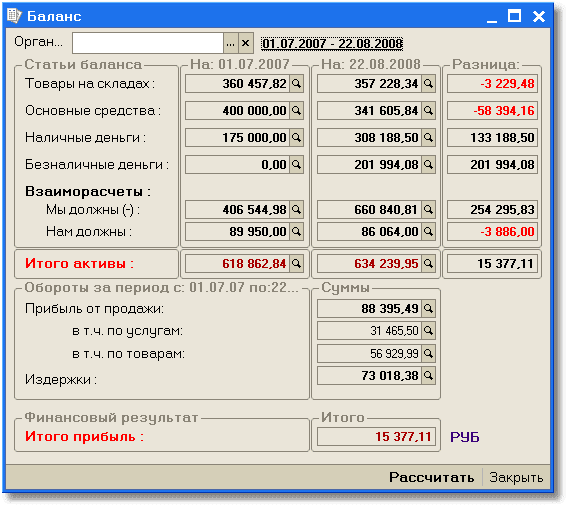The image size is (568, 507).
Task: Open breakdown of Итого активы 618 862,84
Action: point(296,264)
